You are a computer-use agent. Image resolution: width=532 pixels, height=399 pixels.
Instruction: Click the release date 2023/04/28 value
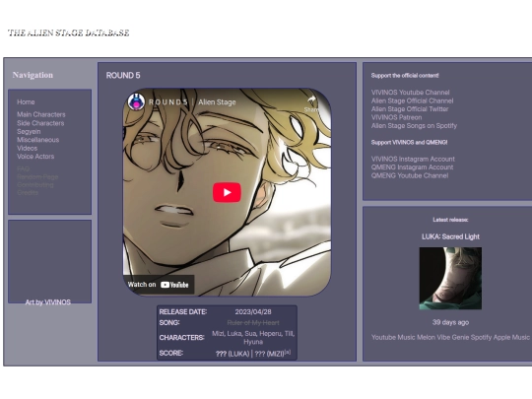[253, 311]
